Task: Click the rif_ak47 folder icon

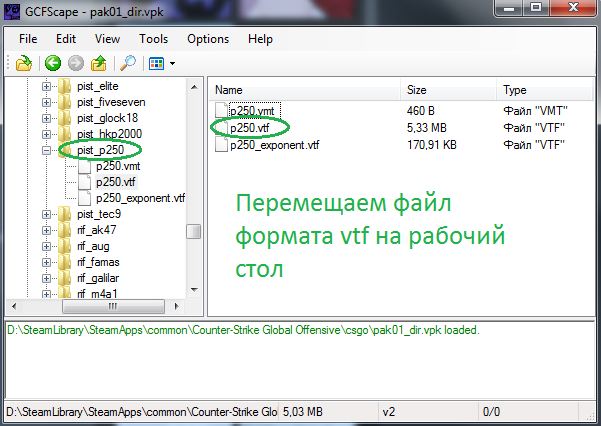Action: tap(64, 230)
